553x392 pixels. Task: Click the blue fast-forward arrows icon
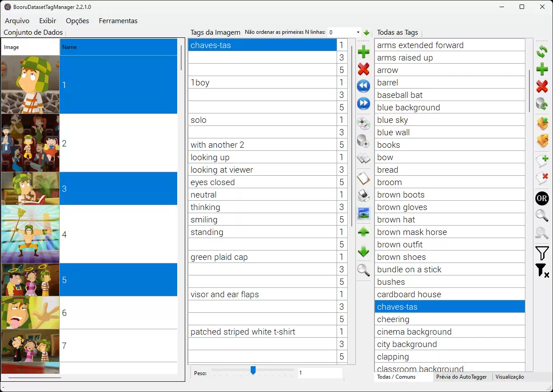tap(364, 104)
